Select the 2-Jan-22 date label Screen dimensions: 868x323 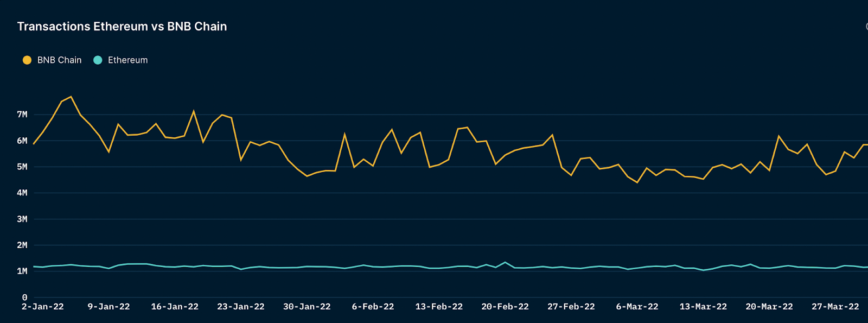[x=43, y=307]
